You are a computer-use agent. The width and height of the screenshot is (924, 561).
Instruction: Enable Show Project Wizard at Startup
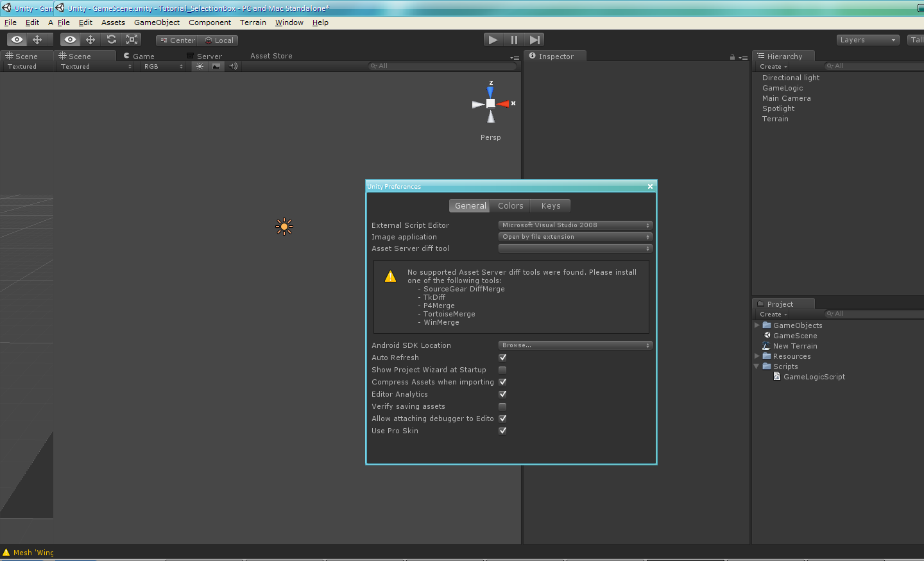tap(502, 370)
